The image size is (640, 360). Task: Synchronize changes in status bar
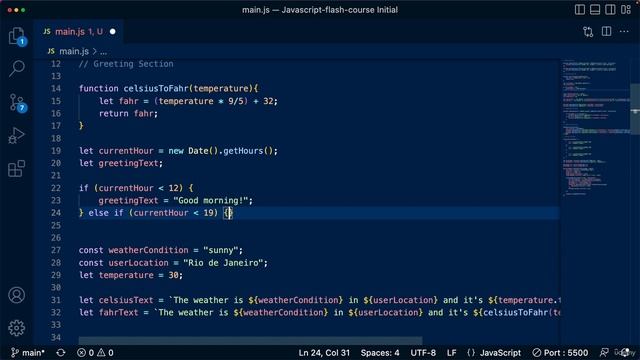pyautogui.click(x=61, y=353)
